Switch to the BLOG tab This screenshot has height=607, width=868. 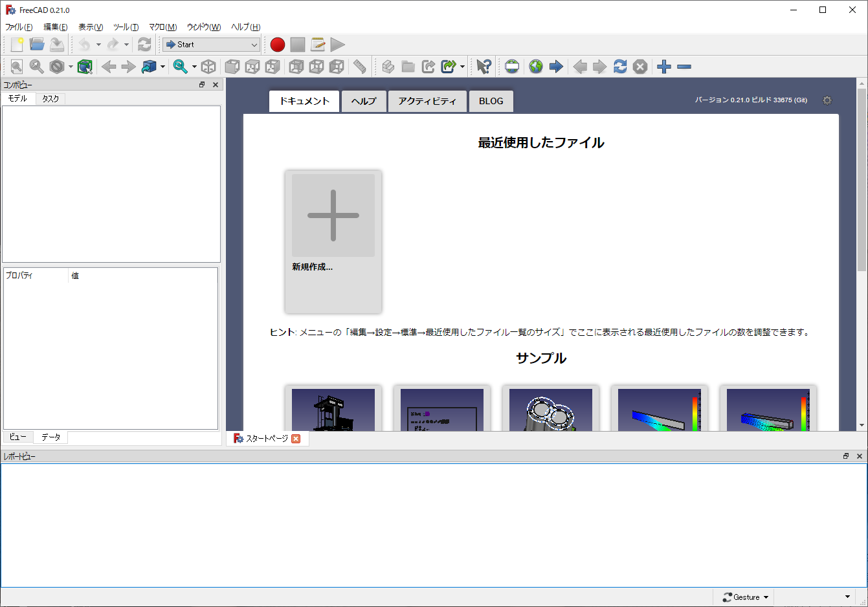[x=491, y=101]
